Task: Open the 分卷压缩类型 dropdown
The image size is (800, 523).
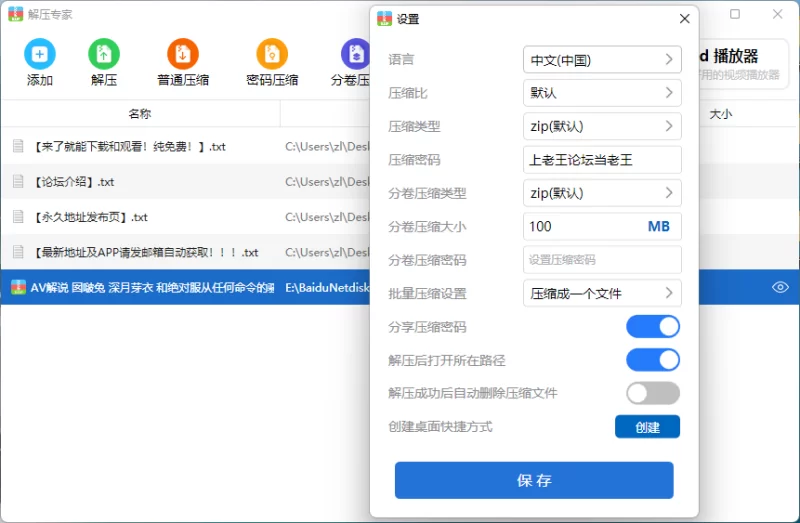Action: pyautogui.click(x=602, y=193)
